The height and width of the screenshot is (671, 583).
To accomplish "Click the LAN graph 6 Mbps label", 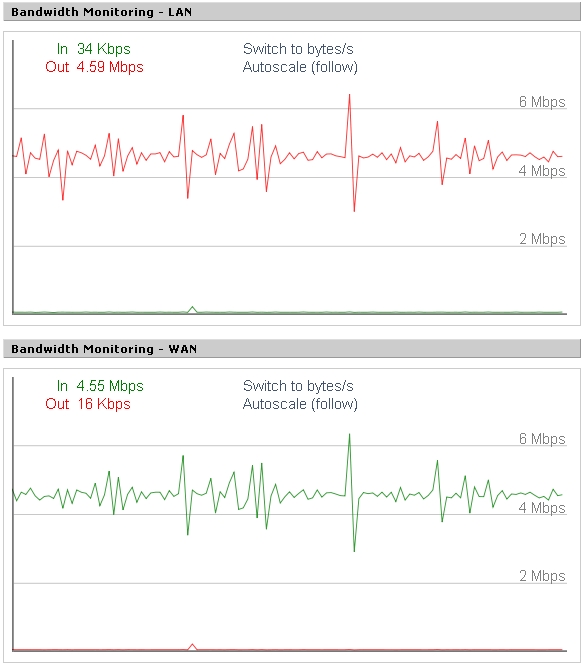I will pos(542,102).
